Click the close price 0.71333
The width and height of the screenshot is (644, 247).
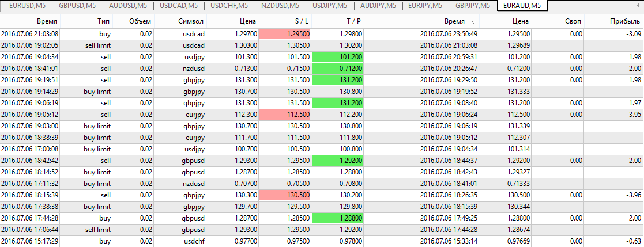click(x=519, y=184)
